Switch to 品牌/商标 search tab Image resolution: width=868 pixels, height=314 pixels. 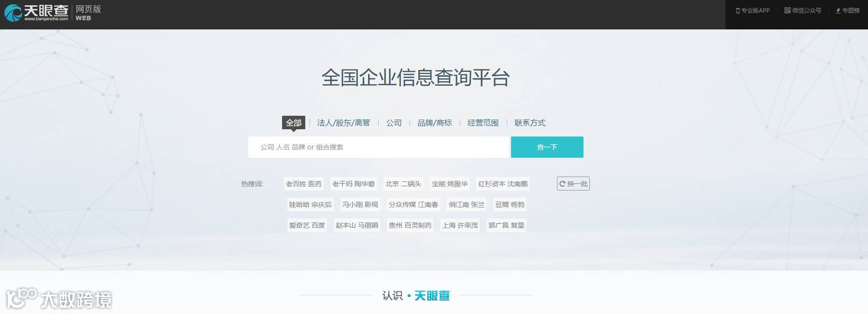(435, 123)
